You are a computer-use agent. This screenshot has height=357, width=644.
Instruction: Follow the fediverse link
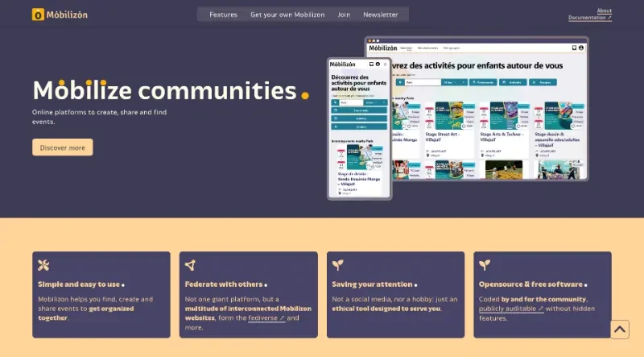(x=266, y=318)
